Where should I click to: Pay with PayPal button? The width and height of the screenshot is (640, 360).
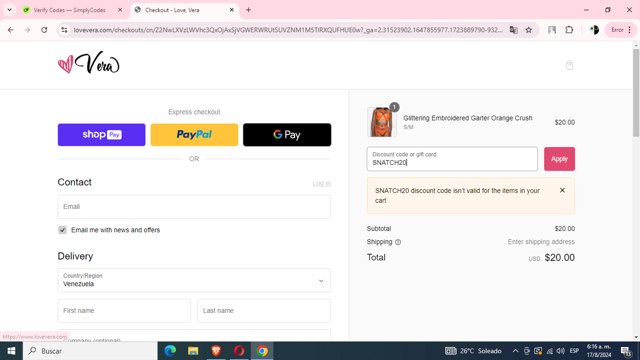194,135
